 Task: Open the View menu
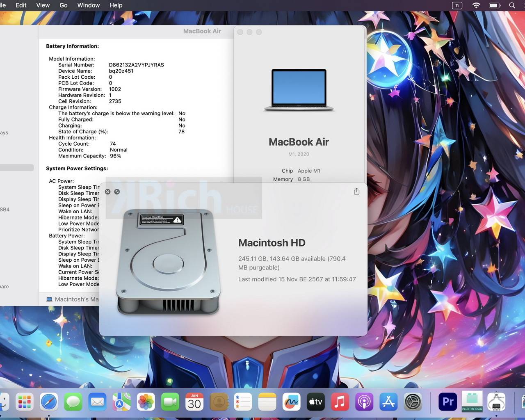click(x=43, y=5)
